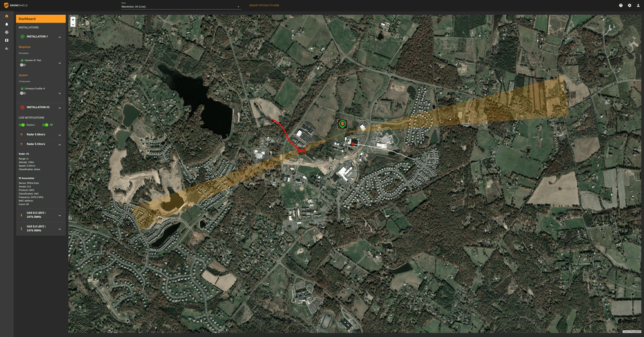Image resolution: width=644 pixels, height=337 pixels.
Task: Open help question mark icon
Action: tap(621, 5)
